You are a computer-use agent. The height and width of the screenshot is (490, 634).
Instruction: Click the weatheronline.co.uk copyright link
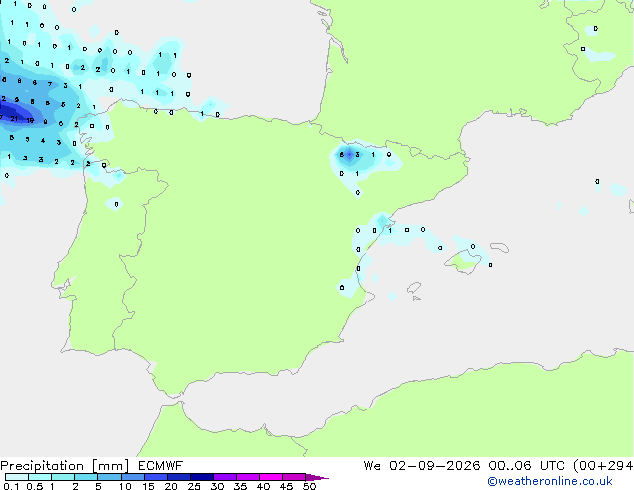pos(550,481)
